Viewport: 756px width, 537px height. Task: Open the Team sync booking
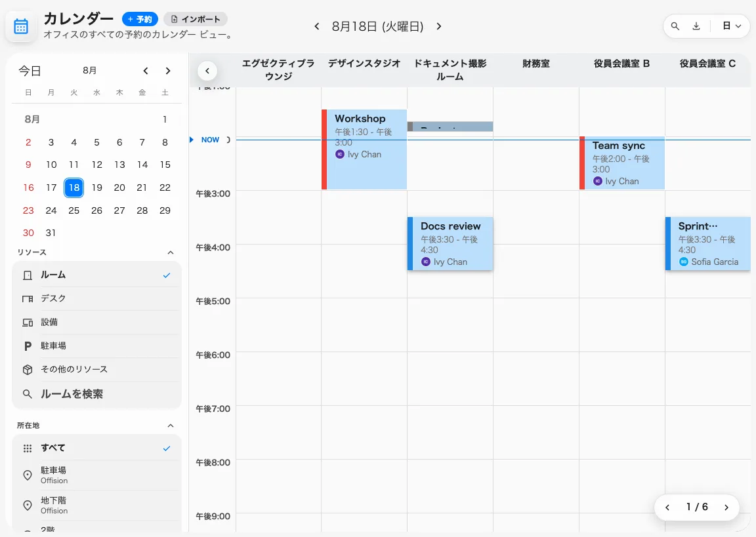(x=622, y=163)
